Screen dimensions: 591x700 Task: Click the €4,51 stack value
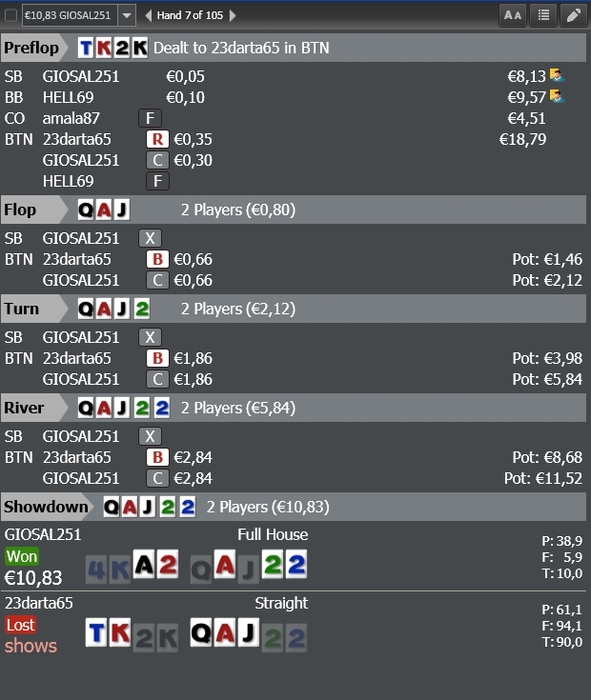click(527, 118)
